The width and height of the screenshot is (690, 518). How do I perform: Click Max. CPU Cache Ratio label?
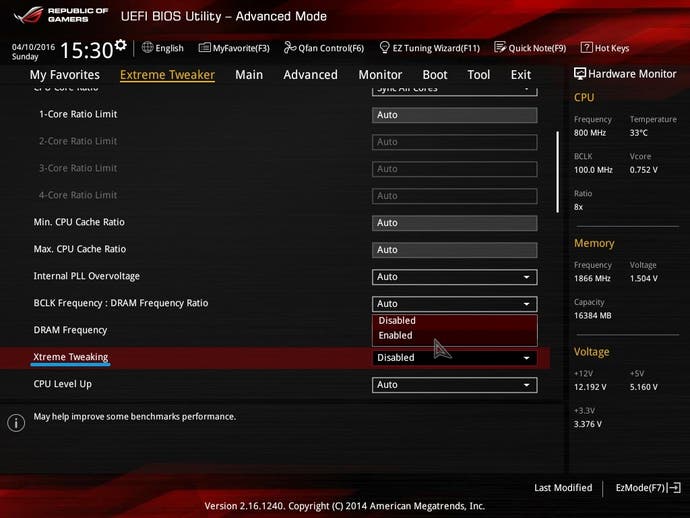(x=80, y=249)
